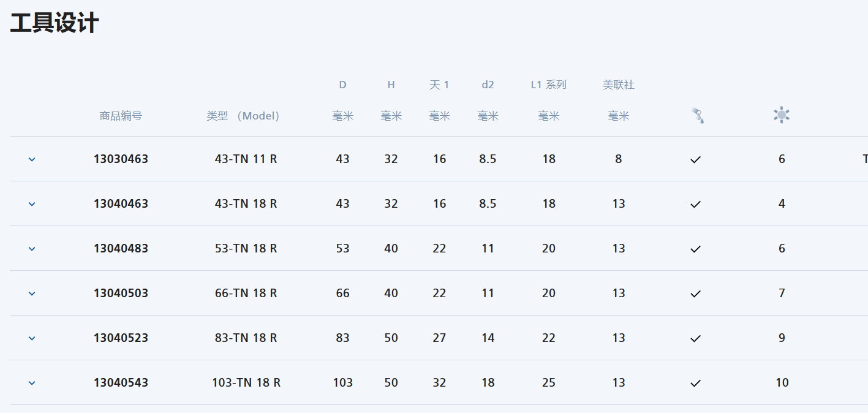Click the L1 系列 column header

coord(548,85)
